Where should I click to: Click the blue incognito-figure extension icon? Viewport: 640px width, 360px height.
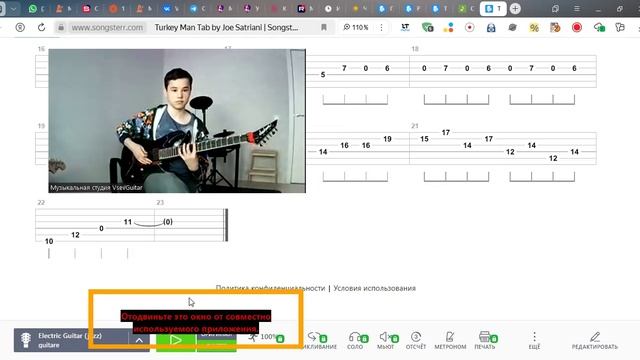coord(491,27)
